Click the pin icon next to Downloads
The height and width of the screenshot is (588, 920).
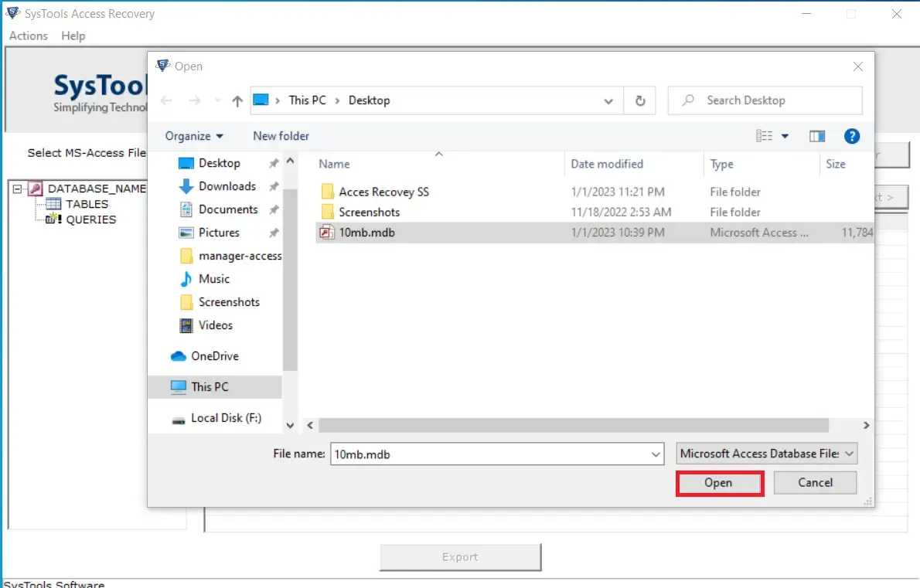[x=274, y=186]
